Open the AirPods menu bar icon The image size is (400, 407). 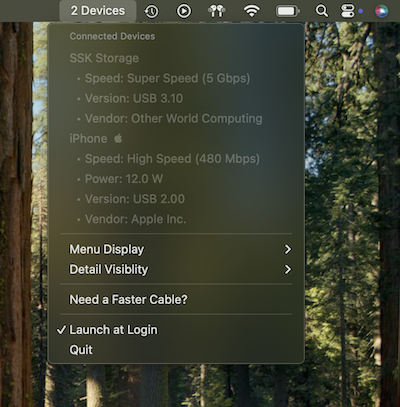coord(217,11)
